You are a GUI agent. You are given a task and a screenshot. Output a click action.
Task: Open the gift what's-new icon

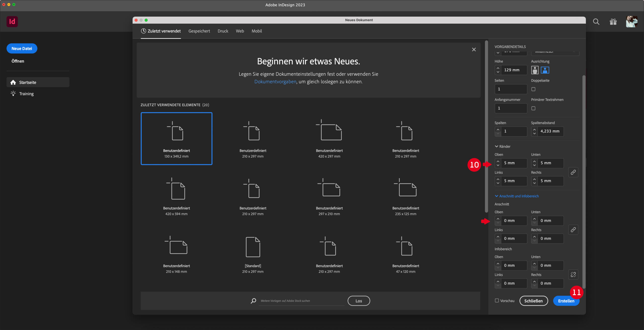tap(613, 22)
